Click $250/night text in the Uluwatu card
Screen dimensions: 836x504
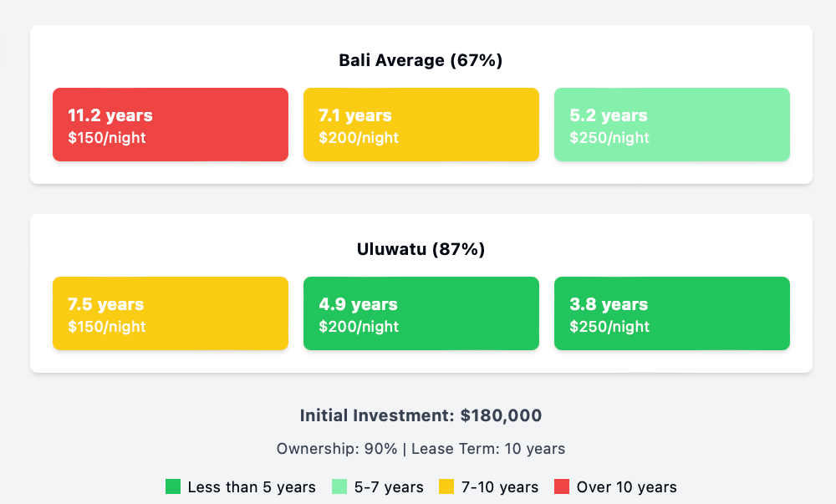click(609, 326)
